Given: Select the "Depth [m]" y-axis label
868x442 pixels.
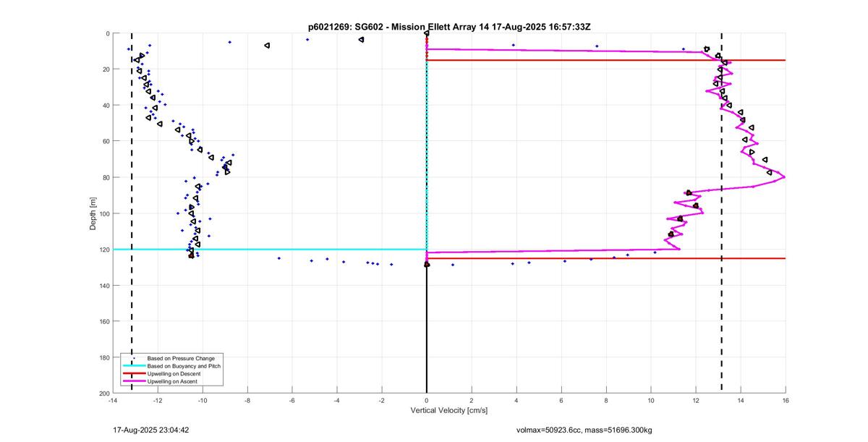Looking at the screenshot, I should point(93,213).
